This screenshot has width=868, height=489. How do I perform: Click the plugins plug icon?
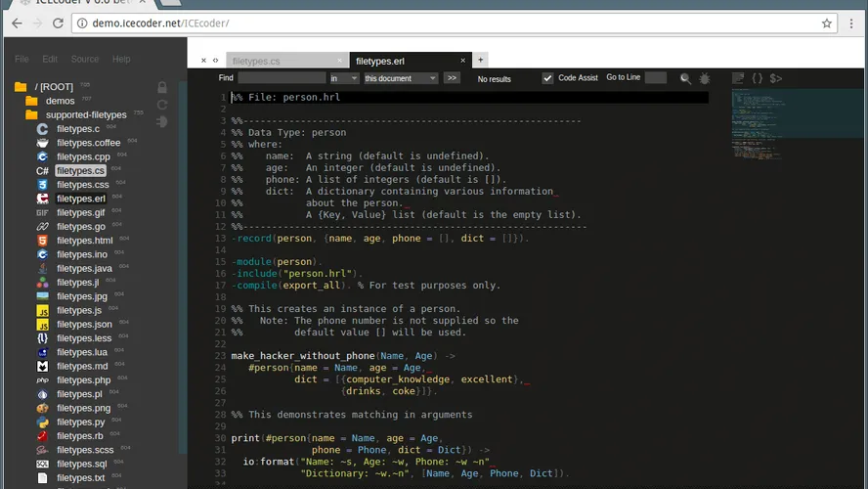[162, 121]
